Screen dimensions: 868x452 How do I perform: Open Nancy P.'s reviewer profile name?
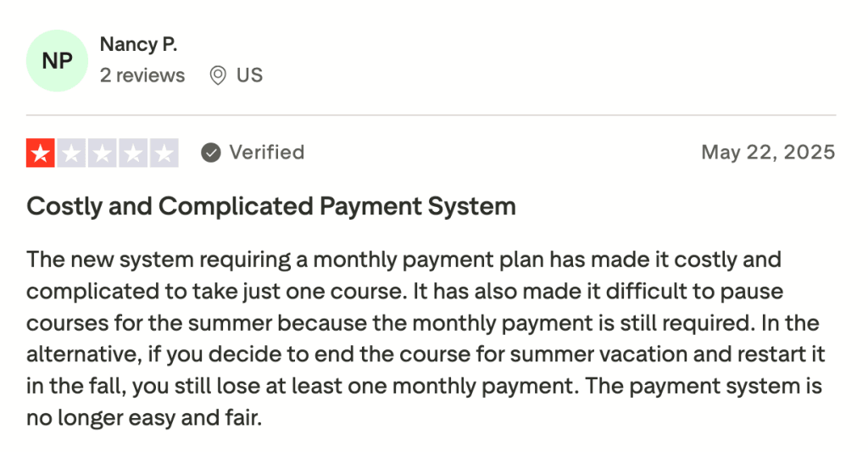pos(138,44)
